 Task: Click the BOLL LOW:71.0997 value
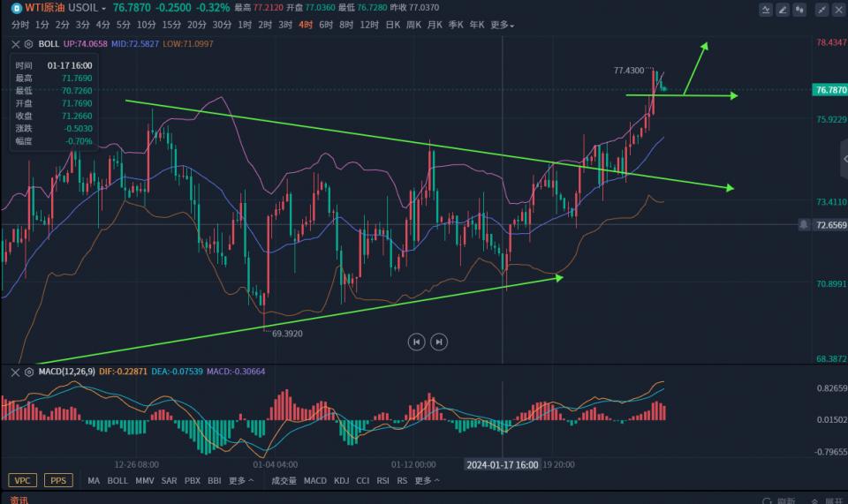click(187, 44)
